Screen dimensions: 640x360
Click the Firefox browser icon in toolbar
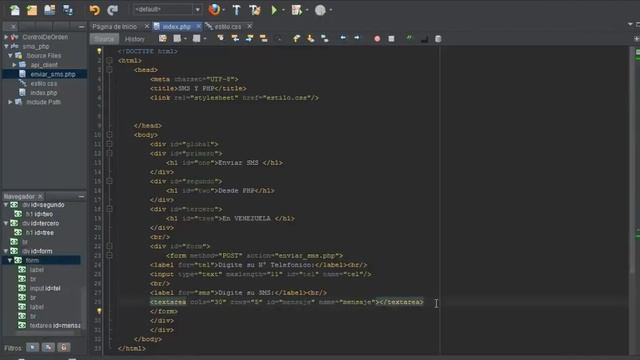tap(214, 9)
